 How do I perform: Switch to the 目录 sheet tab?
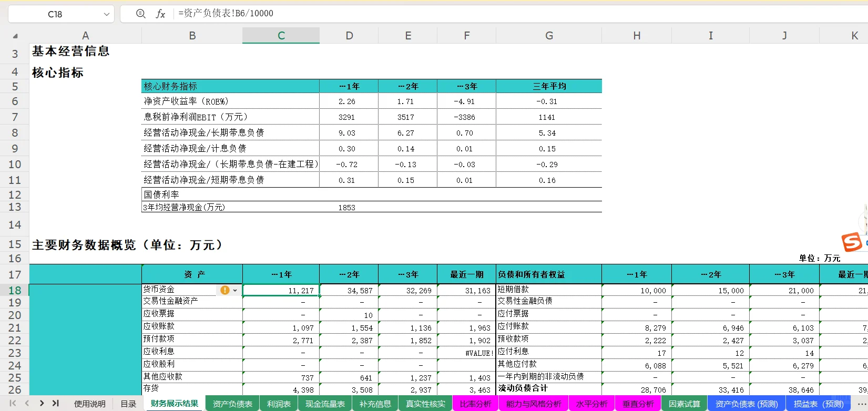coord(128,404)
